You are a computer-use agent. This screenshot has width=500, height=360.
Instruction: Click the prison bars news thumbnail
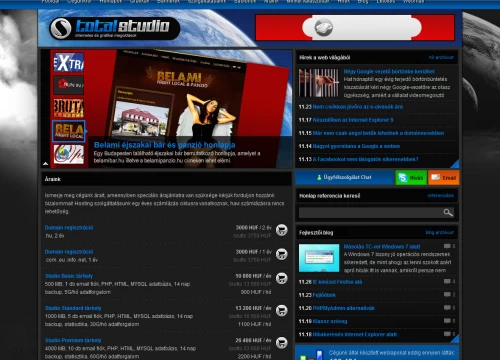[319, 83]
